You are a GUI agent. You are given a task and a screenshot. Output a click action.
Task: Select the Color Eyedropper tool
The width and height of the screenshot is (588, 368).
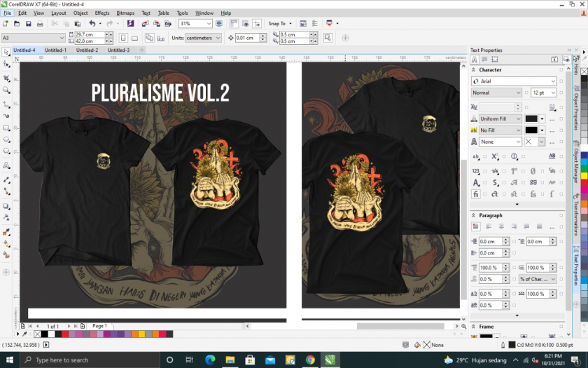(x=6, y=233)
